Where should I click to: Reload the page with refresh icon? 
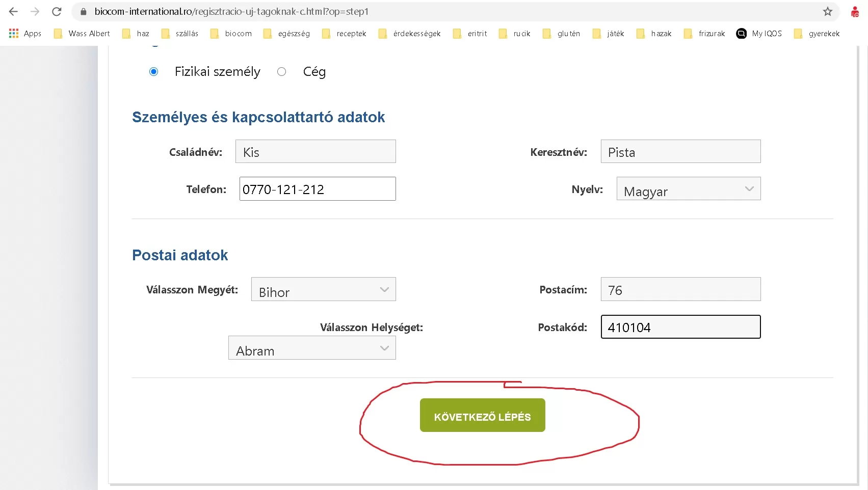click(57, 11)
